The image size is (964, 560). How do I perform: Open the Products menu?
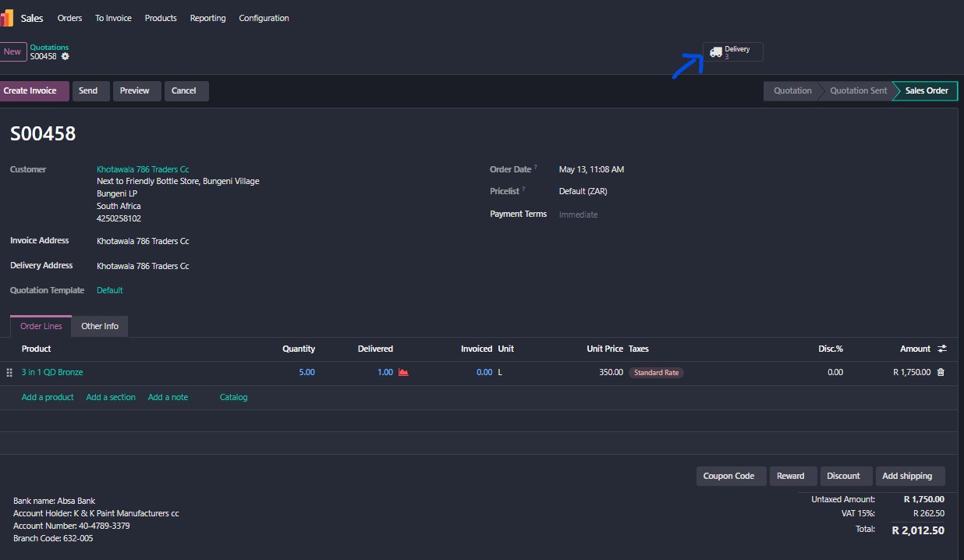[161, 18]
